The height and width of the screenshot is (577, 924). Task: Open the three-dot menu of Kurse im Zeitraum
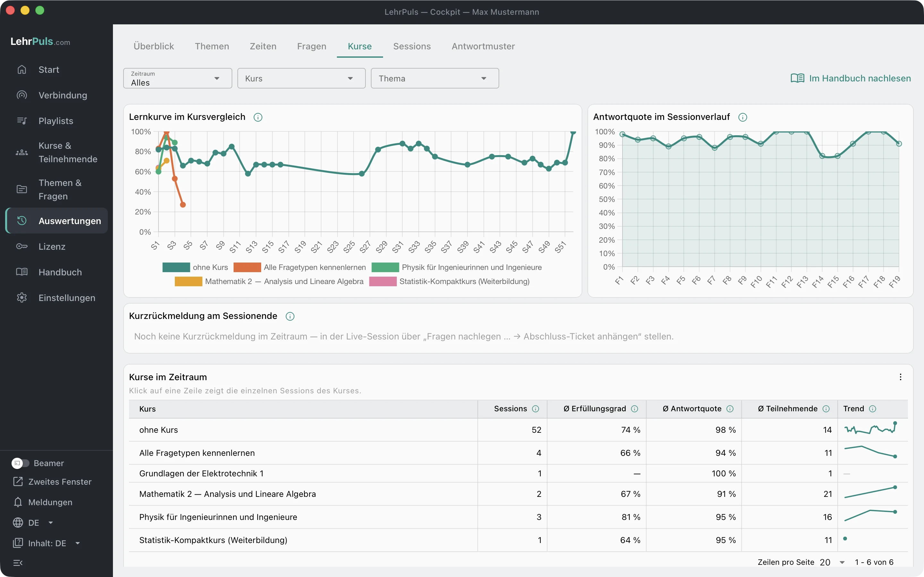[x=901, y=377]
